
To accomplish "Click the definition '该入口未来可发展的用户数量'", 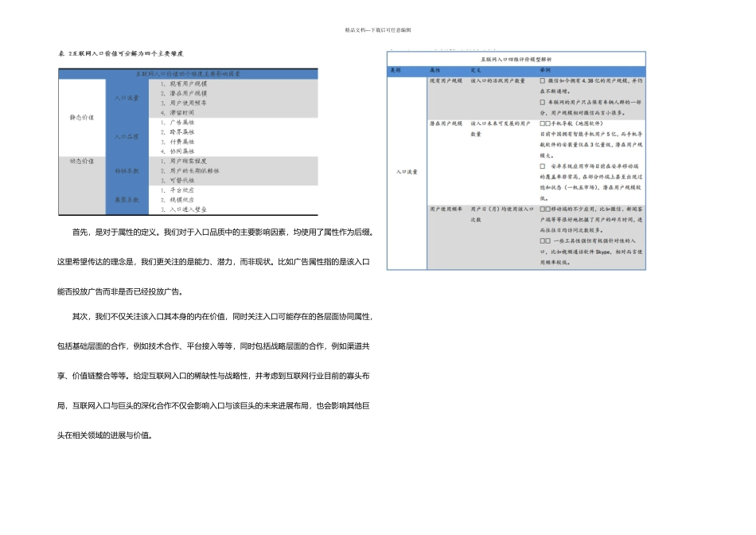I will point(501,129).
